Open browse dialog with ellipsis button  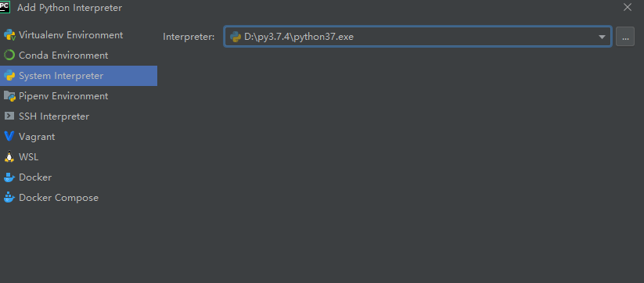point(625,37)
